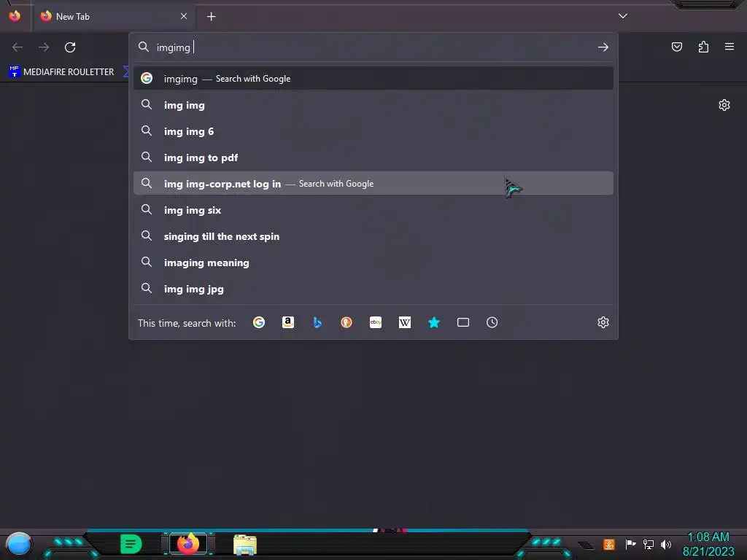
Task: Click the Firefox View icon left of the tab
Action: [x=15, y=16]
